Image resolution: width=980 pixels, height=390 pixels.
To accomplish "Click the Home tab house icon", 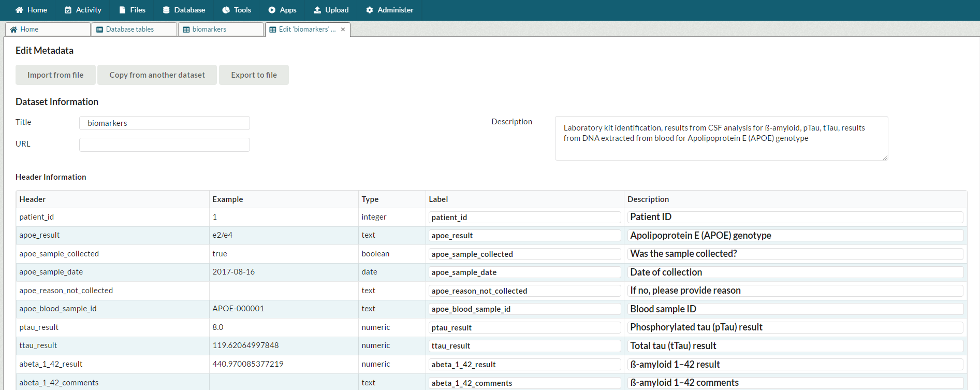I will [x=14, y=30].
